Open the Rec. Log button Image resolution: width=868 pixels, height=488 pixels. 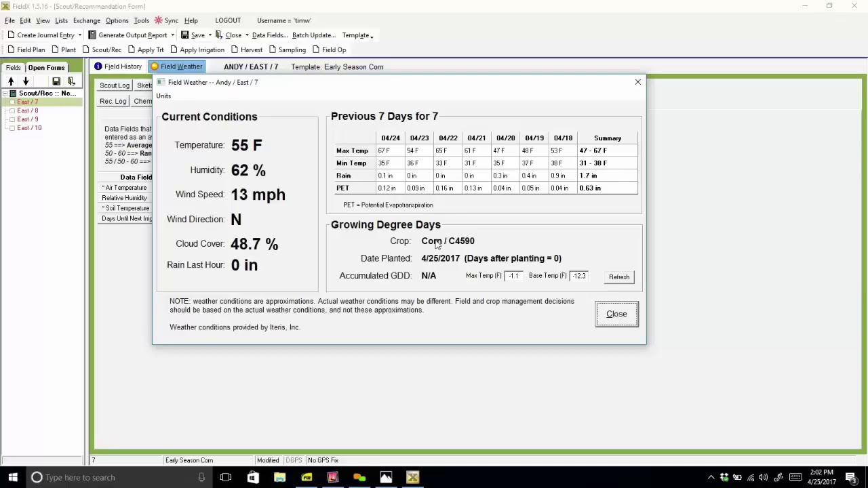point(113,101)
